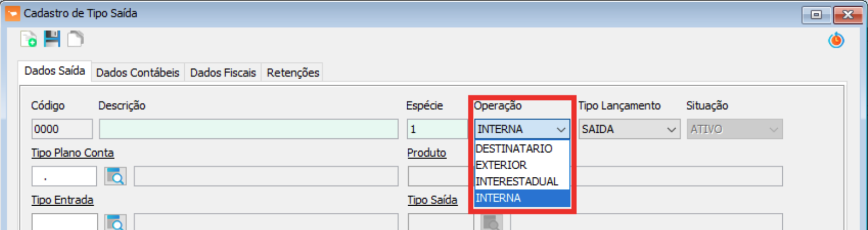This screenshot has height=230, width=868.
Task: Save the record with the floppy disk icon
Action: point(52,39)
